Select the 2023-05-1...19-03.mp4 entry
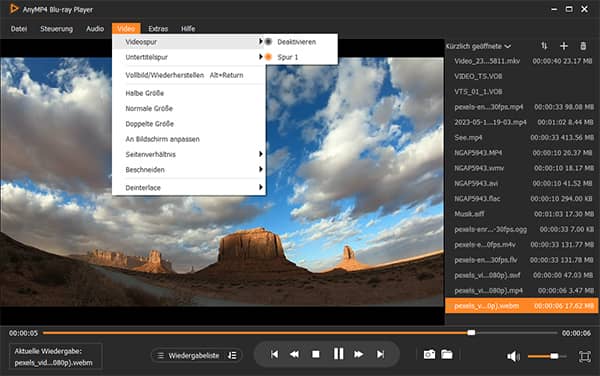 [x=522, y=122]
